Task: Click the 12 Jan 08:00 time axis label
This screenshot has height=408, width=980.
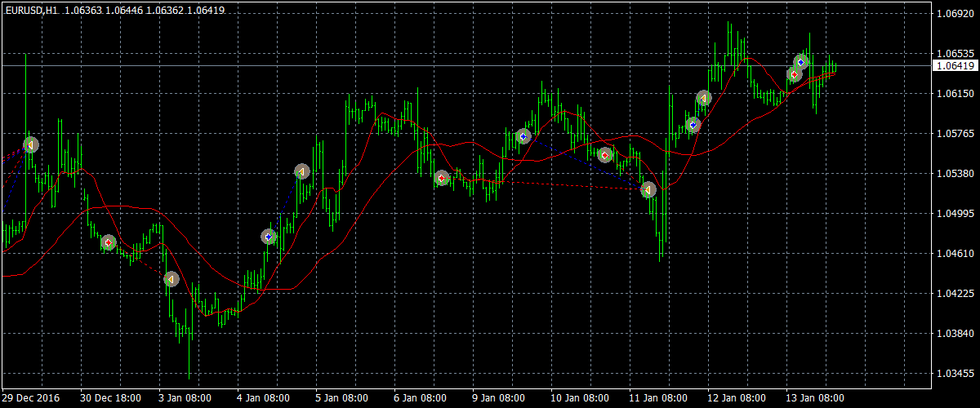Action: pos(737,398)
